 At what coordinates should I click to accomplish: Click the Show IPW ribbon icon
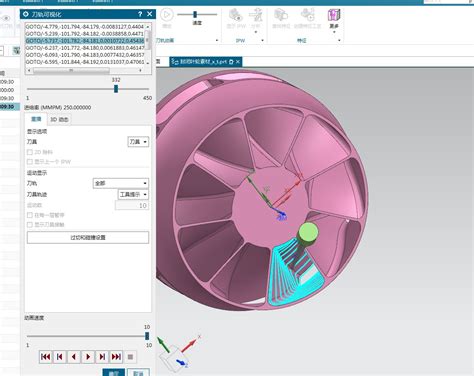[236, 18]
